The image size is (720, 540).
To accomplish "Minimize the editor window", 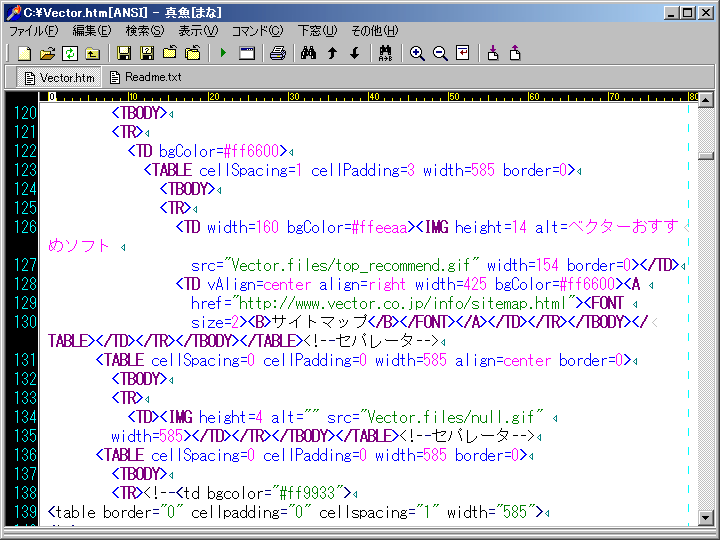I will click(x=672, y=13).
